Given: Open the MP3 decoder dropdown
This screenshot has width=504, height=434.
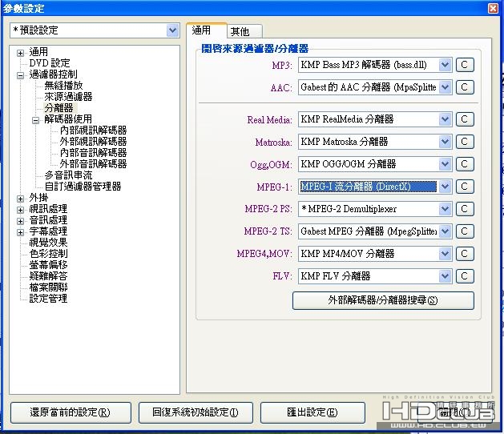Looking at the screenshot, I should (x=445, y=65).
